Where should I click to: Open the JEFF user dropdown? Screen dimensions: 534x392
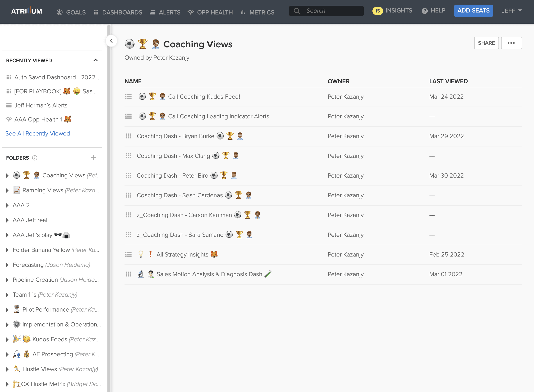[x=512, y=11]
